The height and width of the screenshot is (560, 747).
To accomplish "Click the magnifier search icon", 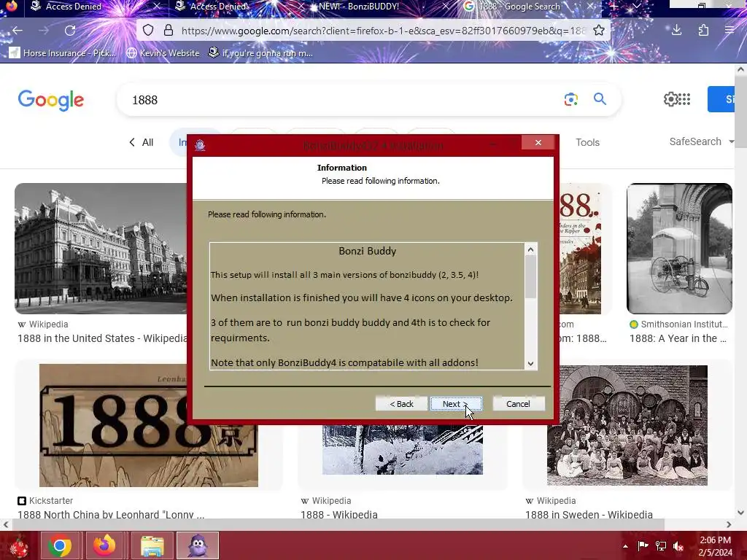I will [600, 99].
